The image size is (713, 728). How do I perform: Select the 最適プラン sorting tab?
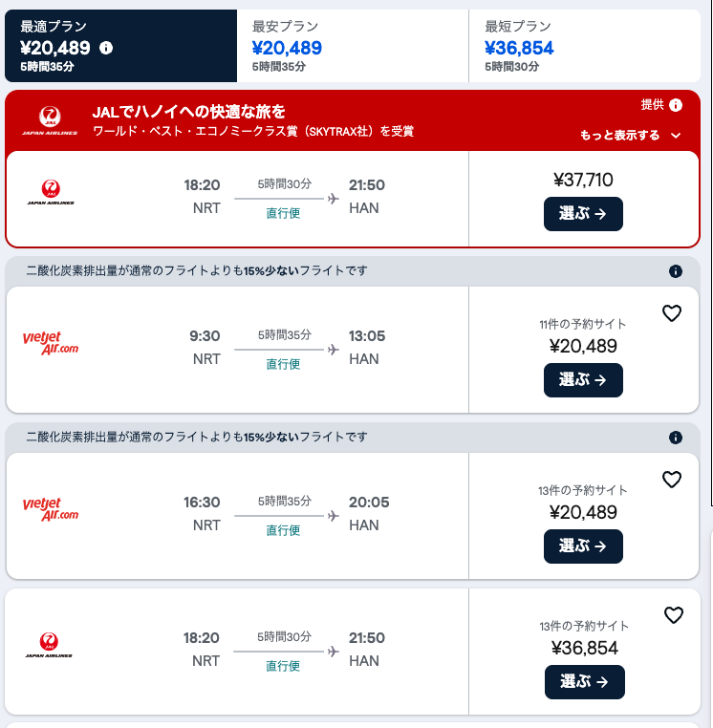[119, 46]
